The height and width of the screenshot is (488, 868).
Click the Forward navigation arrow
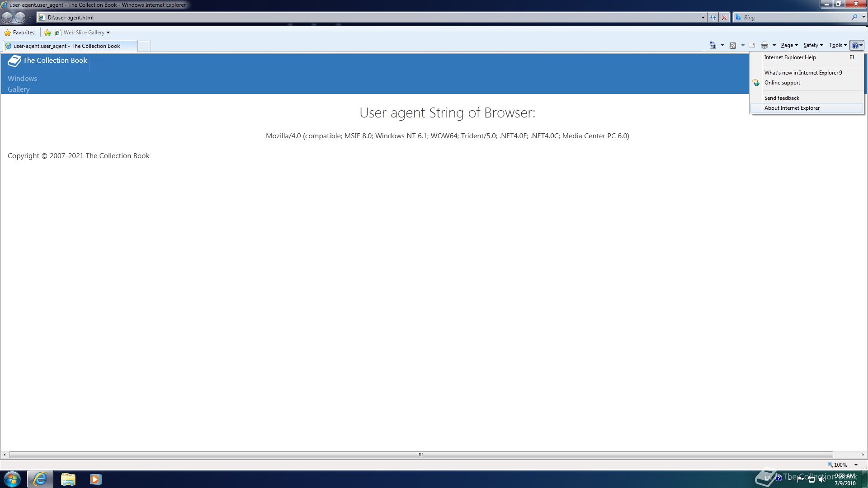(x=20, y=17)
